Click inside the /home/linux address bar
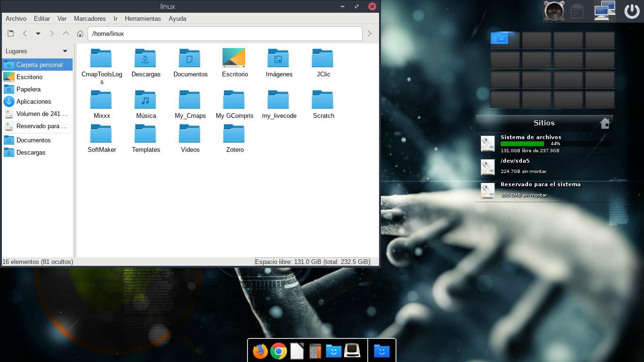Screen dimensions: 644x362 (x=225, y=33)
